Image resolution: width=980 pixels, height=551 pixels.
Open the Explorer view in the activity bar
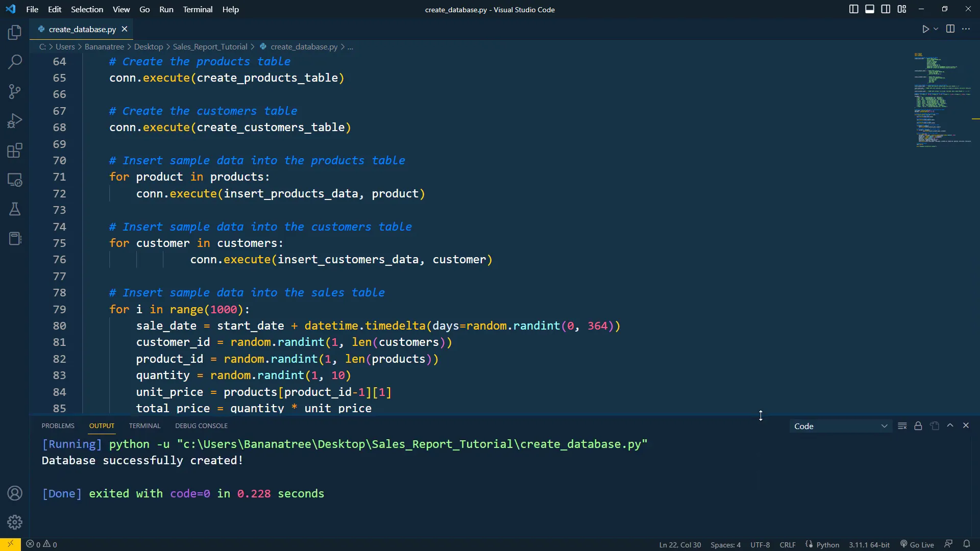coord(14,32)
